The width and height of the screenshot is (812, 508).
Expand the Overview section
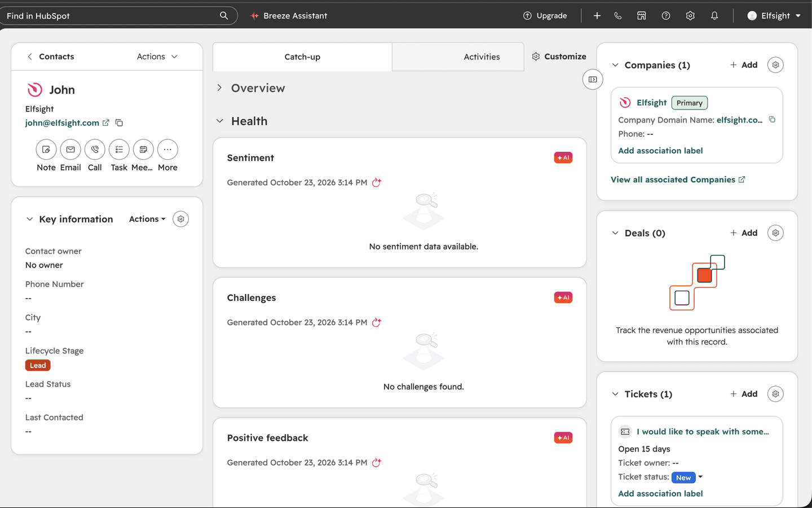point(219,88)
